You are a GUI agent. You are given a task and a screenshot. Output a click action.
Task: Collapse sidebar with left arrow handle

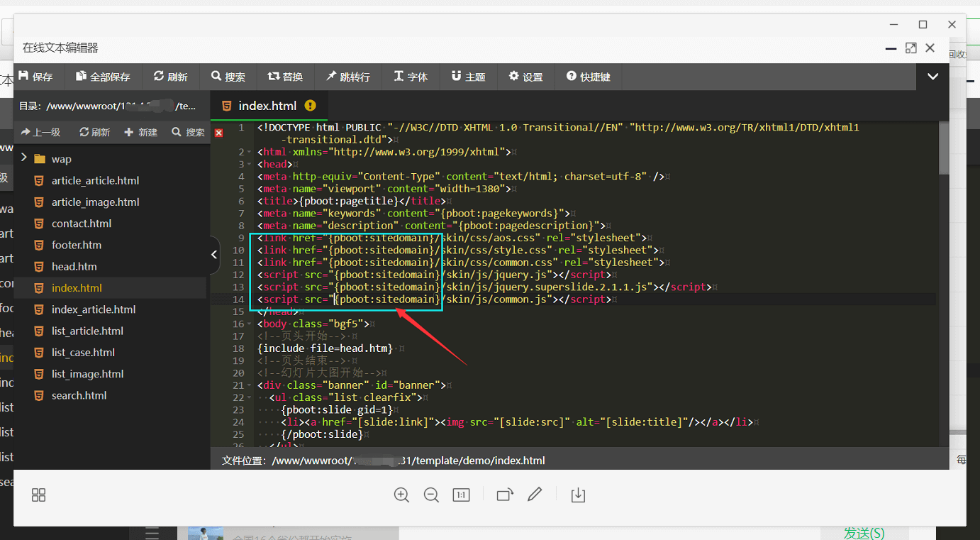pos(214,254)
